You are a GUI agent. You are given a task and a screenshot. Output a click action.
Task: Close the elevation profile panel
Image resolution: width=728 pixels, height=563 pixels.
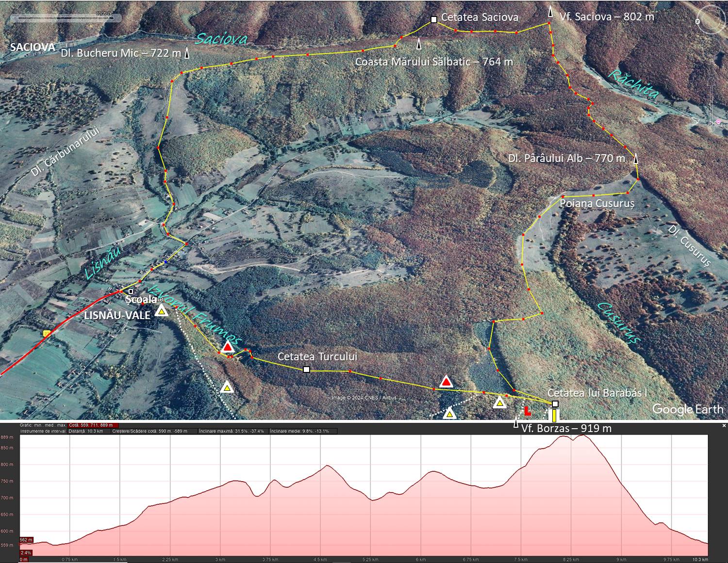[x=724, y=425]
